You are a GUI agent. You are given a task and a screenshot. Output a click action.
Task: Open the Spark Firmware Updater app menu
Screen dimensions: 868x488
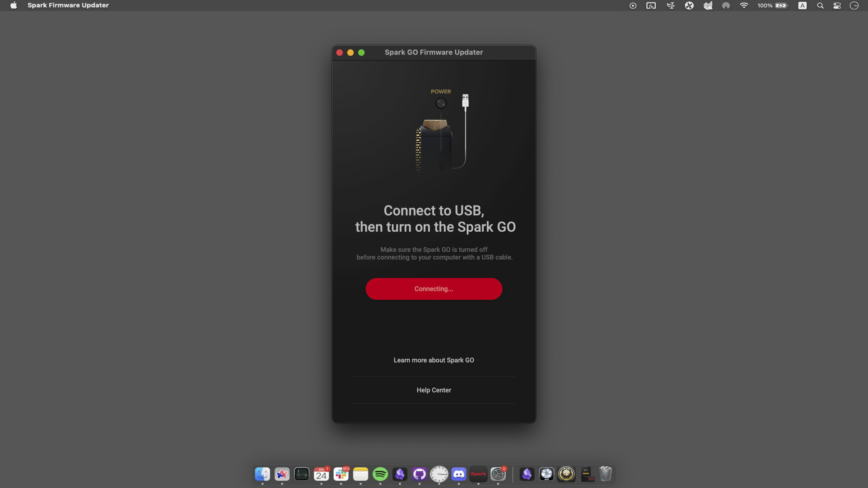coord(68,5)
